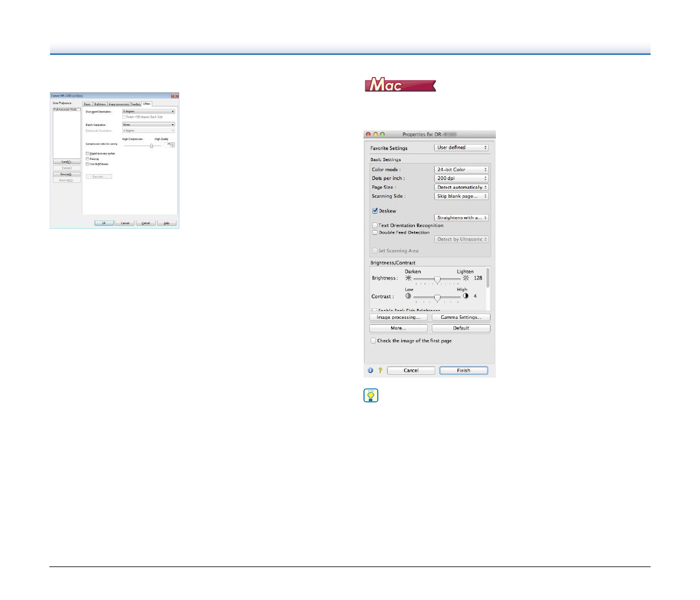Viewport: 700px width, 600px height.
Task: Click the red Mac banner logo
Action: [x=400, y=86]
